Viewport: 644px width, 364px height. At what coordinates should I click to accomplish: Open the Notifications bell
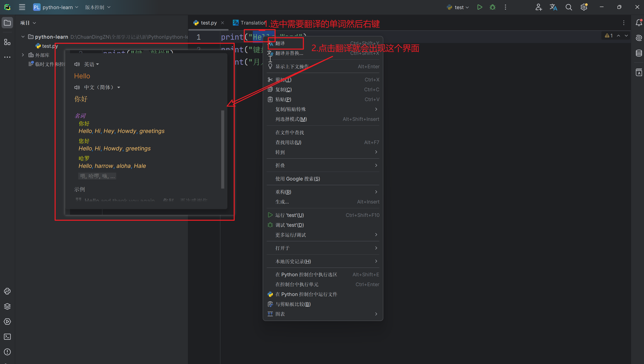639,23
